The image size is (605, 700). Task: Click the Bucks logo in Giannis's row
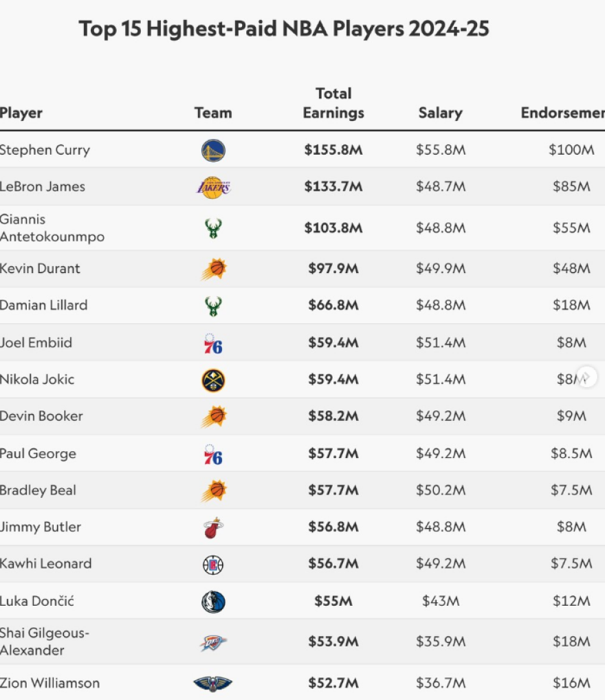coord(213,228)
